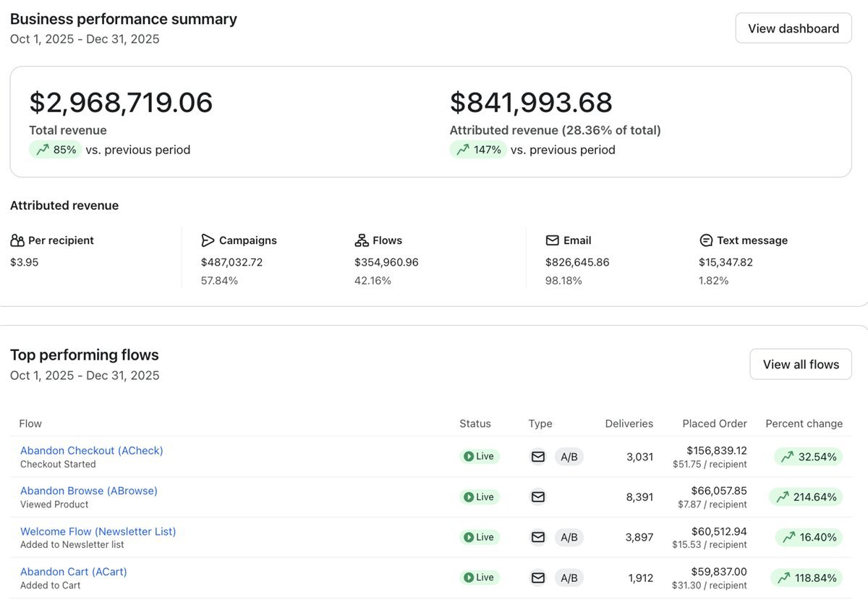Click the Flows revenue value $354,960.96
Viewport: 868px width, 600px height.
(x=387, y=262)
